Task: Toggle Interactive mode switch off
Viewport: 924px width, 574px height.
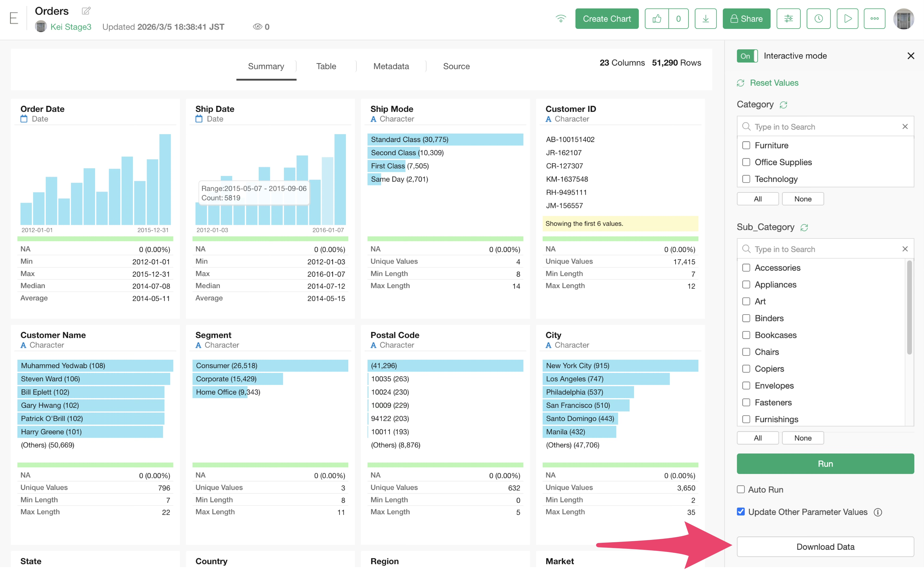Action: [747, 56]
